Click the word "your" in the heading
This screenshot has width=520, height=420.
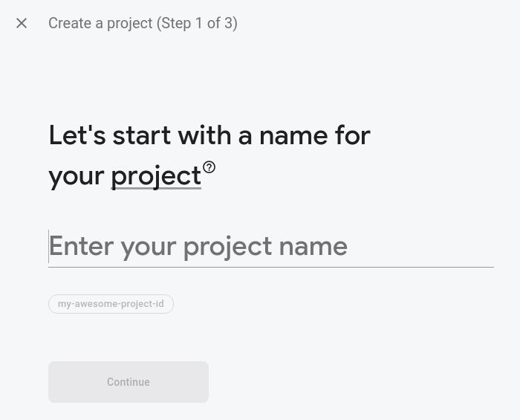76,176
